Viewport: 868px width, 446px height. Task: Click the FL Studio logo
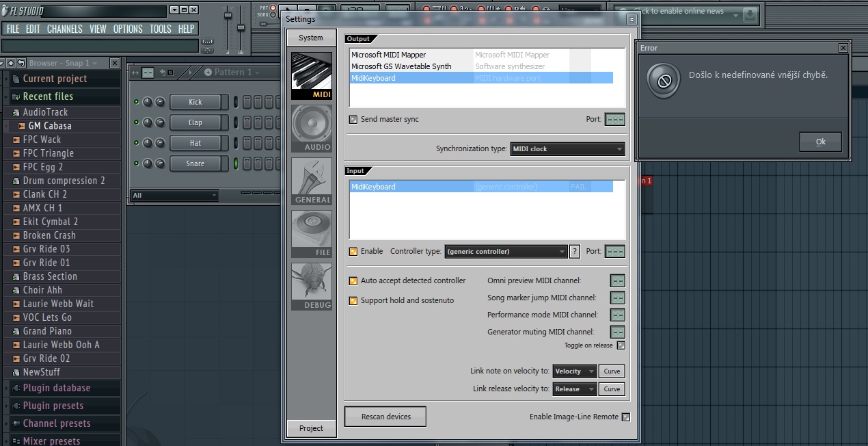[22, 11]
